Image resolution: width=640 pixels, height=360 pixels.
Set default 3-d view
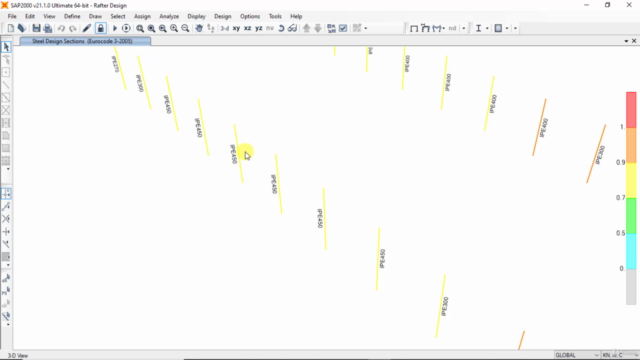pyautogui.click(x=224, y=28)
